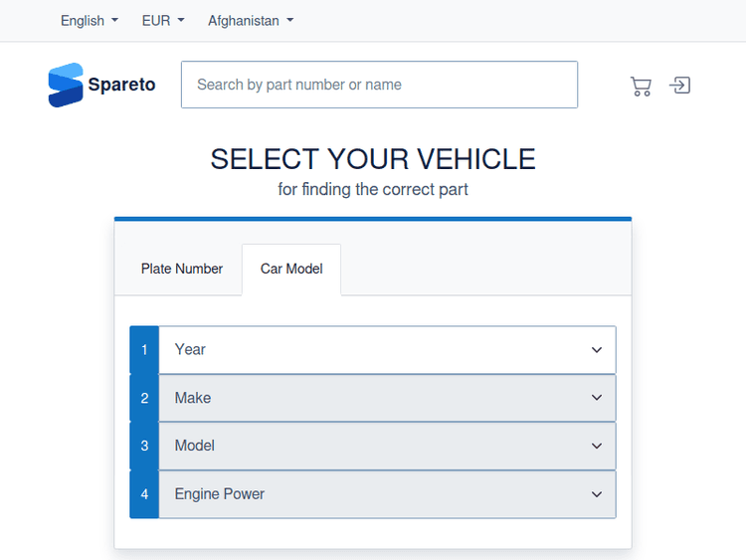
Task: Open the Model select box
Action: click(387, 446)
